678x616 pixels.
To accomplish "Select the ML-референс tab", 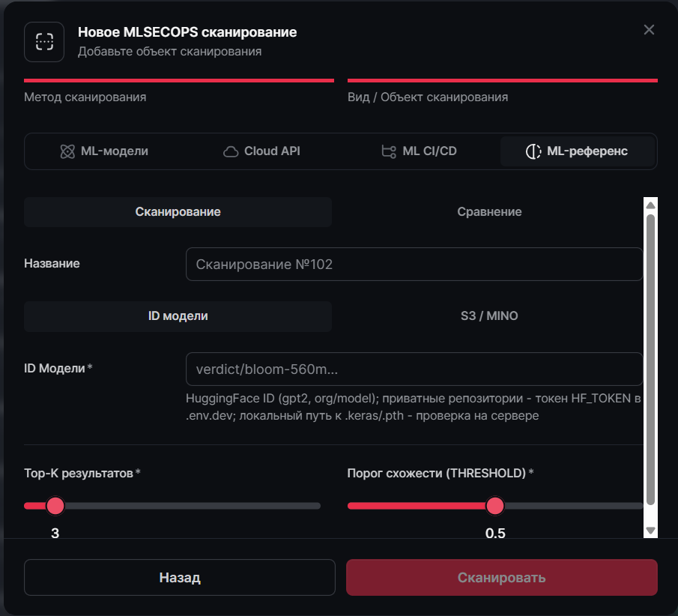I will (x=577, y=151).
